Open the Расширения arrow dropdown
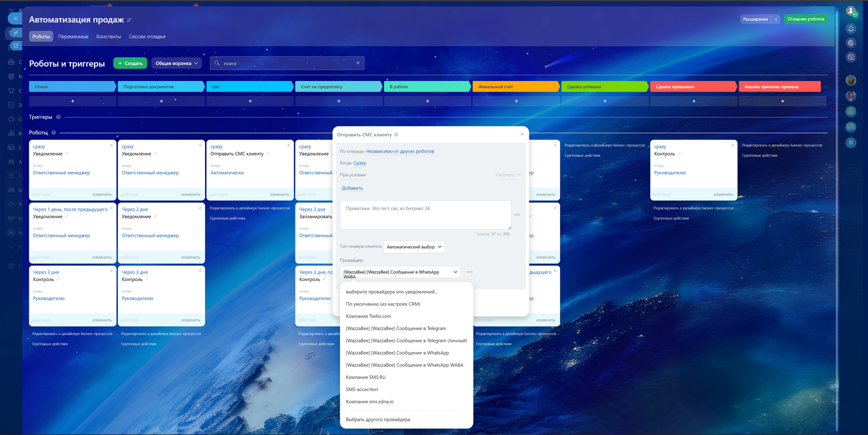 coord(776,19)
